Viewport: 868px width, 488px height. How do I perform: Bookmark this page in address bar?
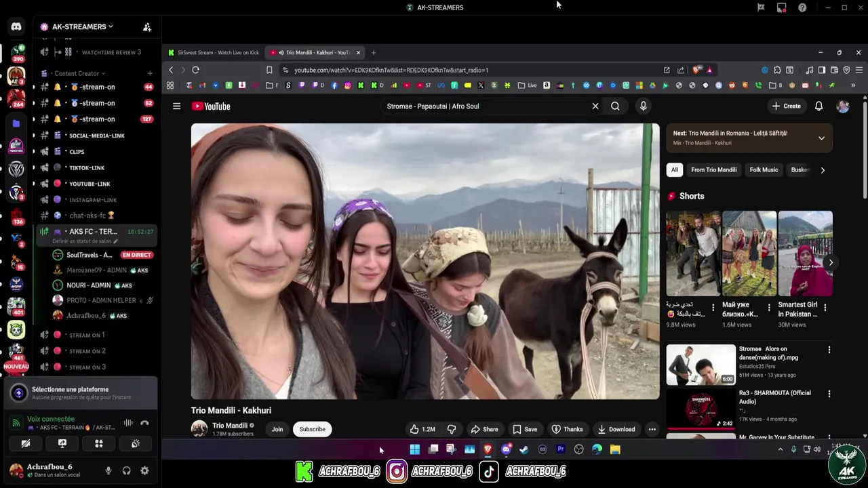pos(269,70)
